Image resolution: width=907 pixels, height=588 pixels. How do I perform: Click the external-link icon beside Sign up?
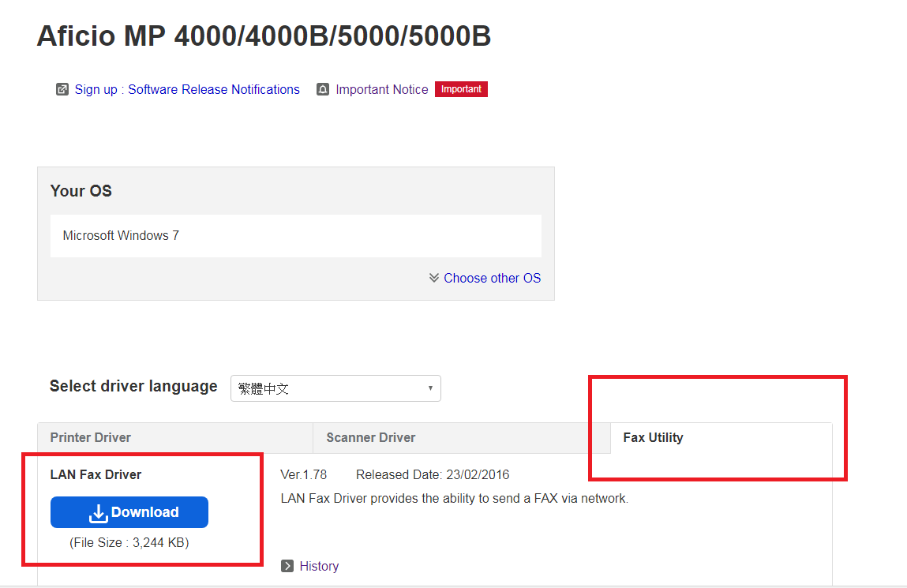pyautogui.click(x=62, y=90)
